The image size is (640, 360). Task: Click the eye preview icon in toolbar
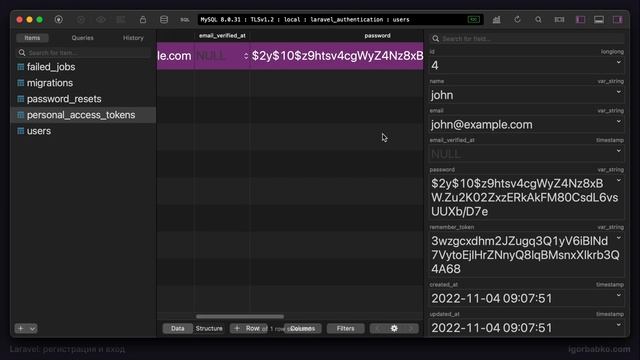(x=101, y=20)
